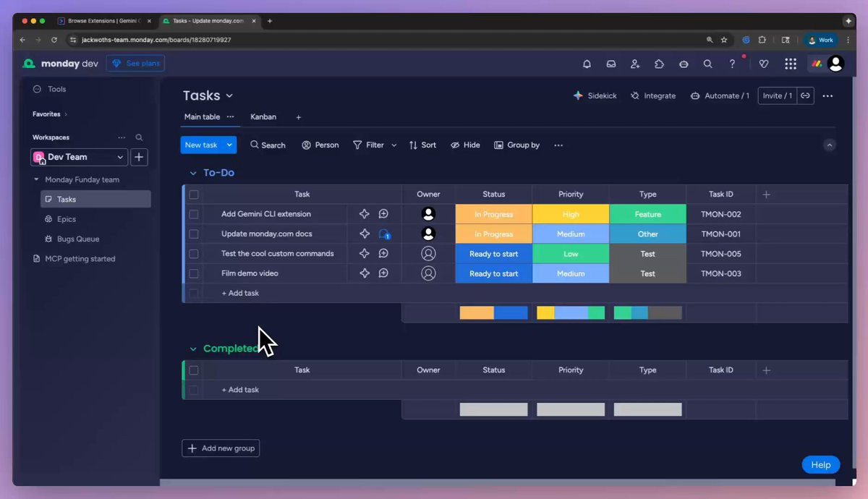Open Sort in the toolbar

[422, 145]
